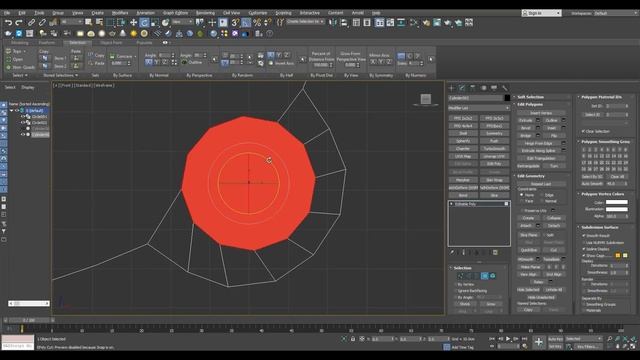Click the Redo arrow icon
640x360 pixels.
tap(19, 23)
